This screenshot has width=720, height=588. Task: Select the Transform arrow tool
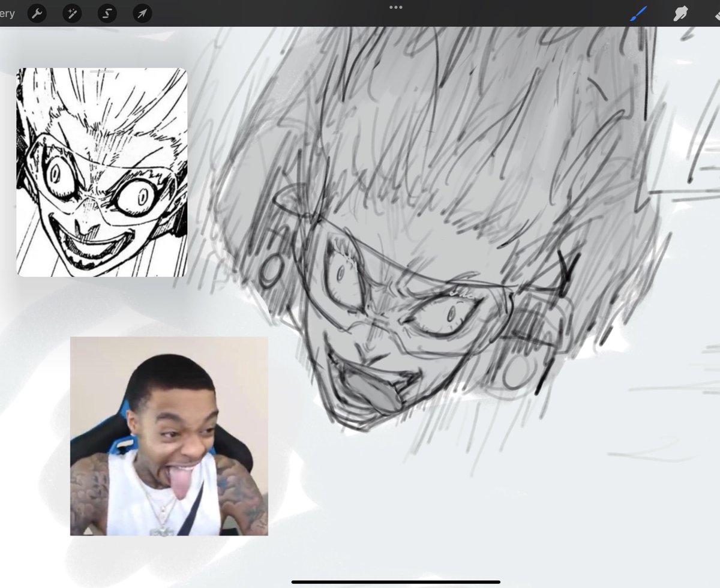coord(142,13)
